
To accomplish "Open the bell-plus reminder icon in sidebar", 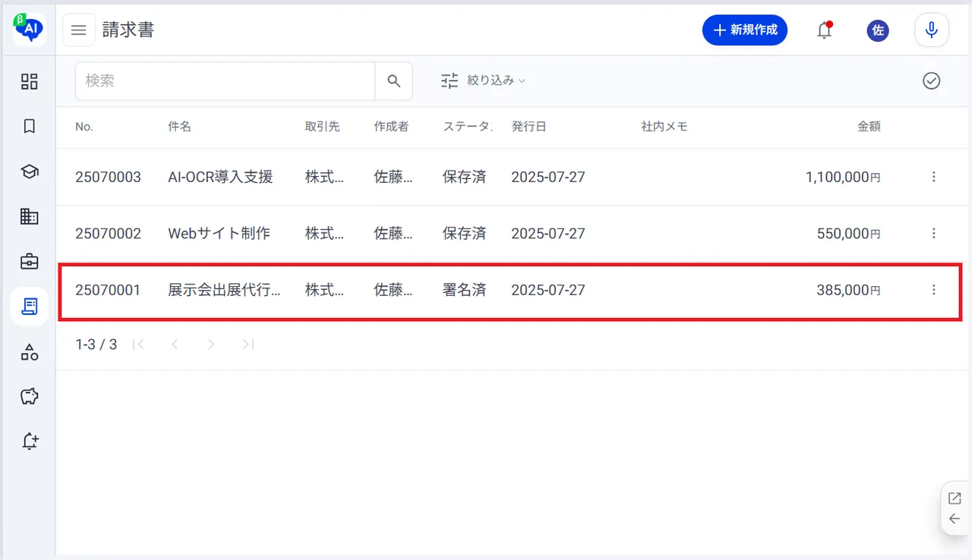I will pyautogui.click(x=29, y=441).
